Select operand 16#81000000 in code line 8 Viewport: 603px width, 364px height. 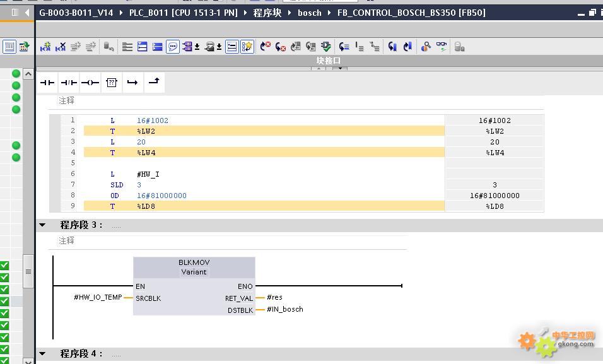[x=161, y=196]
